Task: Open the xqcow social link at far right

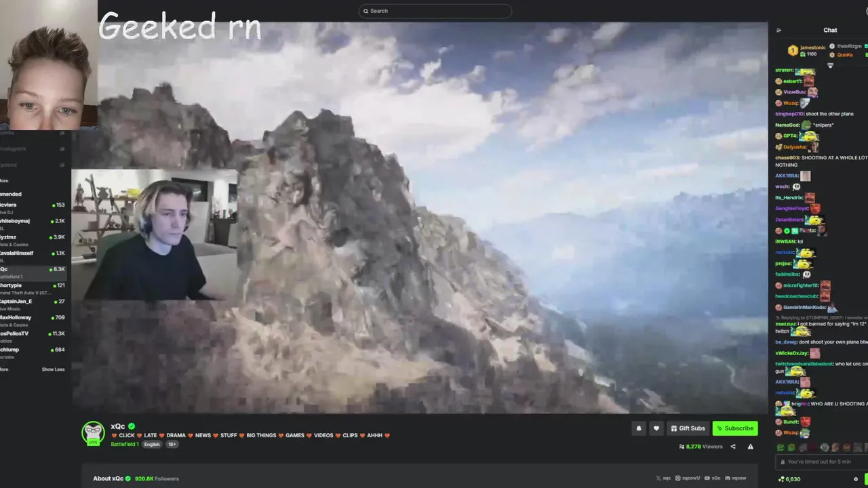Action: (x=735, y=479)
